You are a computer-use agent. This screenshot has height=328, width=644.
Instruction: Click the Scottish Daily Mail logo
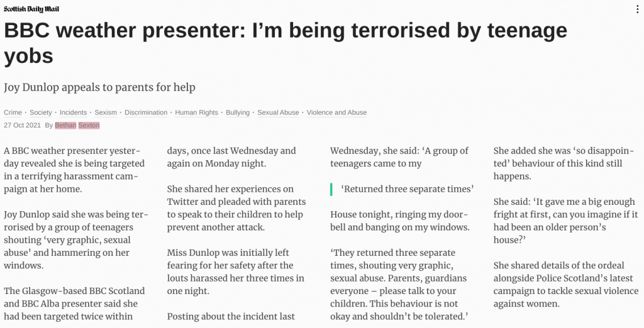(x=31, y=9)
